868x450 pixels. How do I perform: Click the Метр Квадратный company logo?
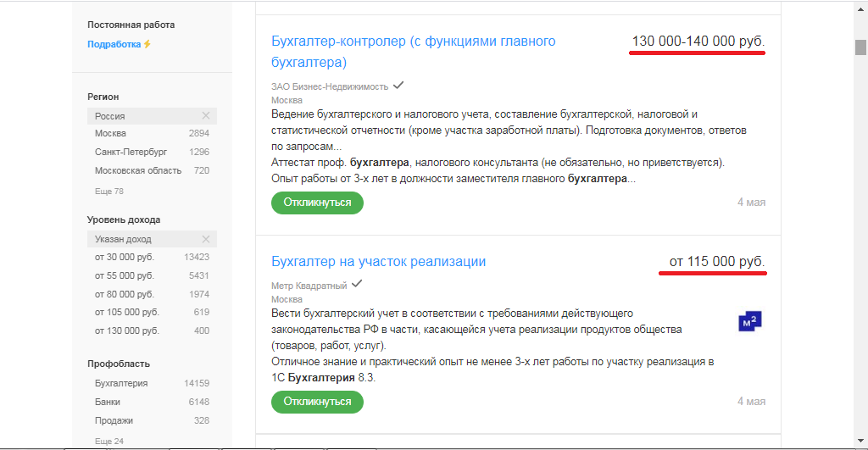(750, 322)
